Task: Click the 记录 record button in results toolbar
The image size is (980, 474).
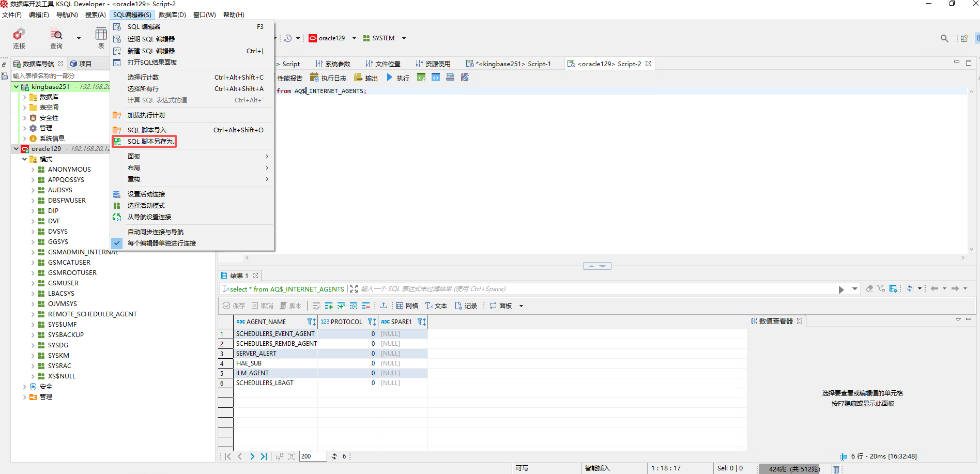Action: 466,306
